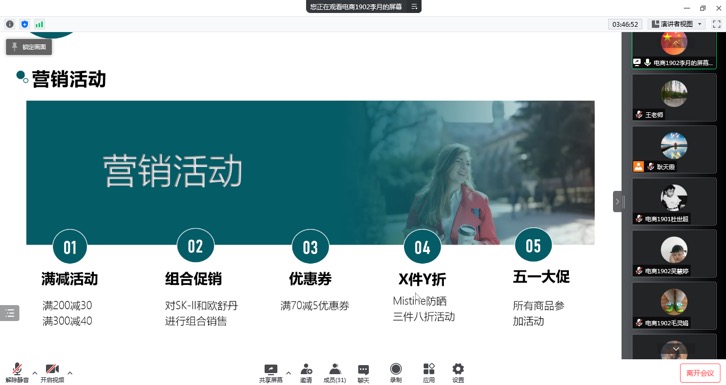Image resolution: width=726 pixels, height=385 pixels.
Task: Minimize the meeting window
Action: click(687, 8)
